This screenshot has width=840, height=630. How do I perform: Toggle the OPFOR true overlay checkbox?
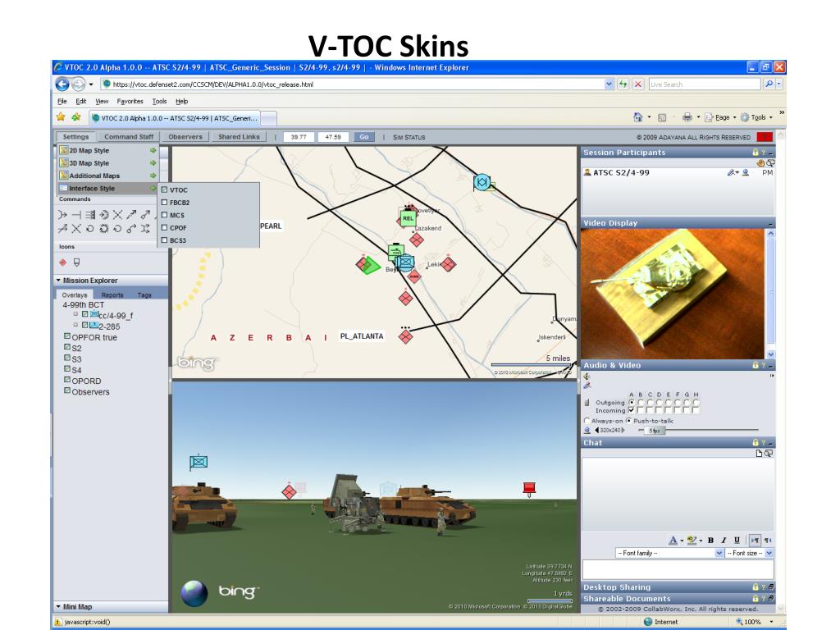pos(67,336)
